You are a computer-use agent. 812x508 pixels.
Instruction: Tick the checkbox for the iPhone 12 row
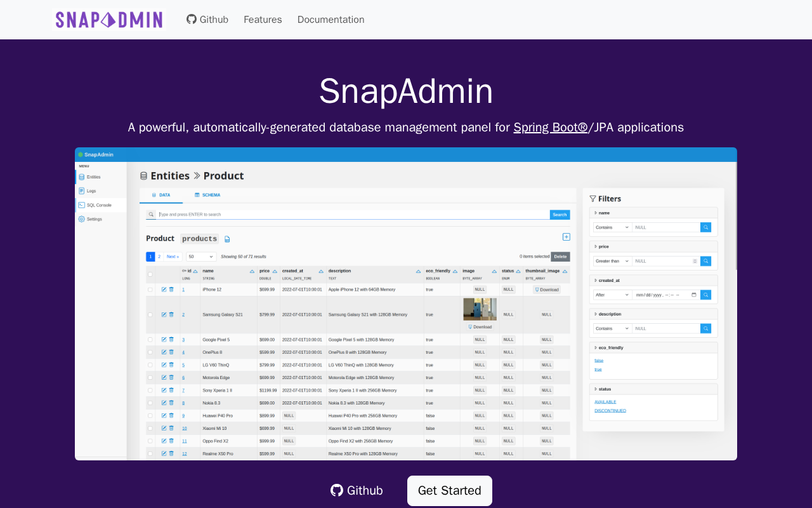point(150,290)
